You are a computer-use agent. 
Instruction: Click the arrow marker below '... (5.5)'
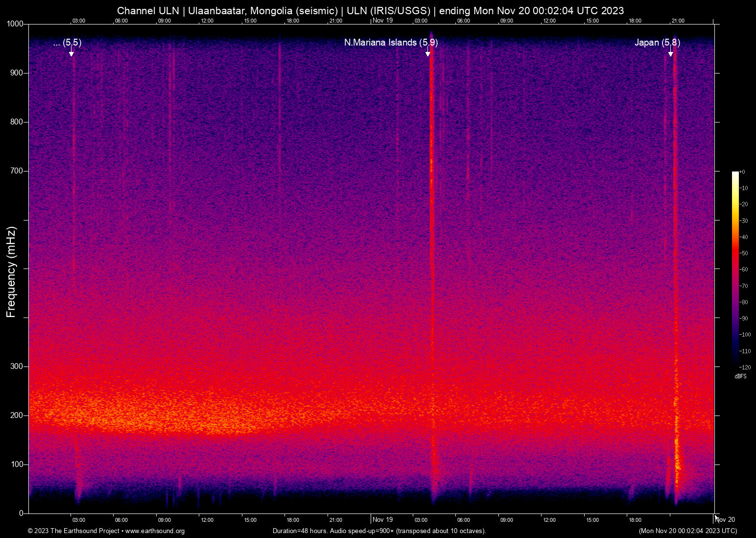pyautogui.click(x=71, y=52)
